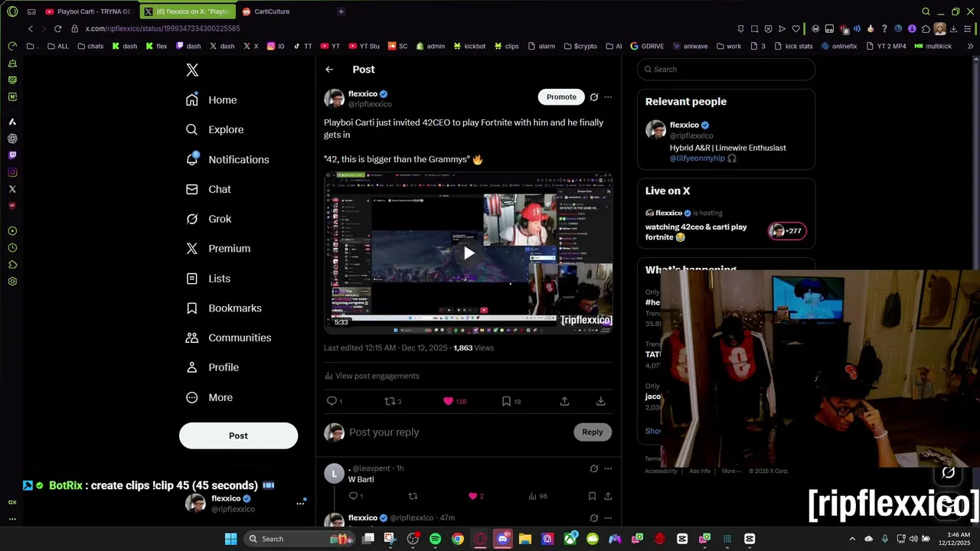Click the Grok icon on leavpent's reply

tap(593, 468)
